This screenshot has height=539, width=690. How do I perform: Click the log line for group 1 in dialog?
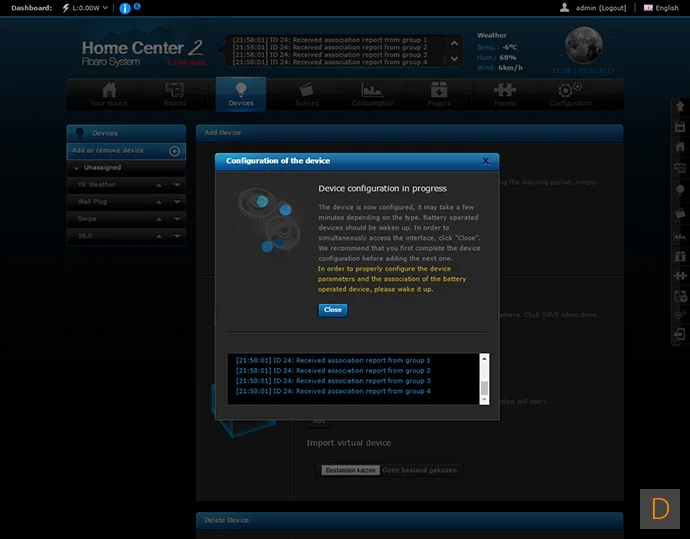coord(333,360)
